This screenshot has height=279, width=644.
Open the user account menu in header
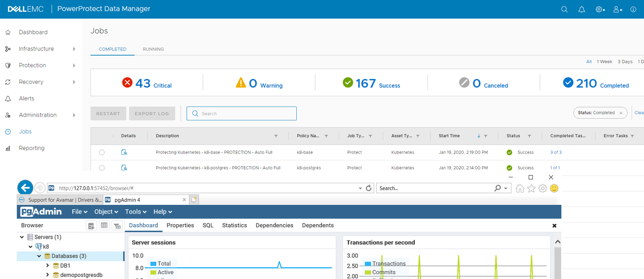(618, 9)
